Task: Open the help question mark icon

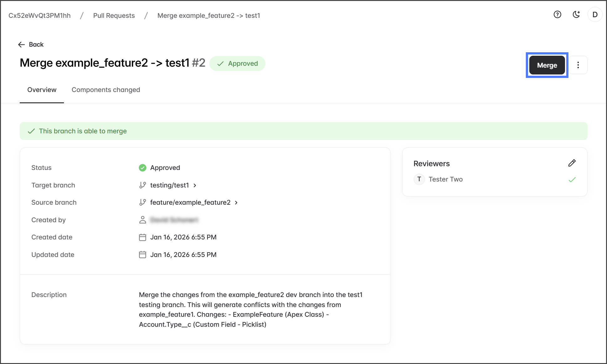Action: coord(557,14)
